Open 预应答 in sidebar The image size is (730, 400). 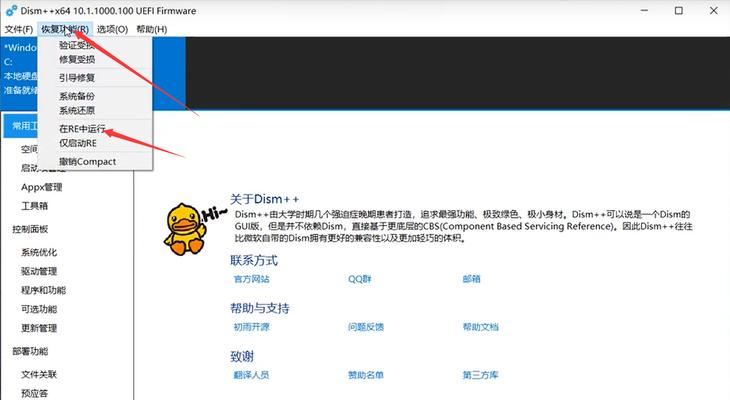pos(35,393)
